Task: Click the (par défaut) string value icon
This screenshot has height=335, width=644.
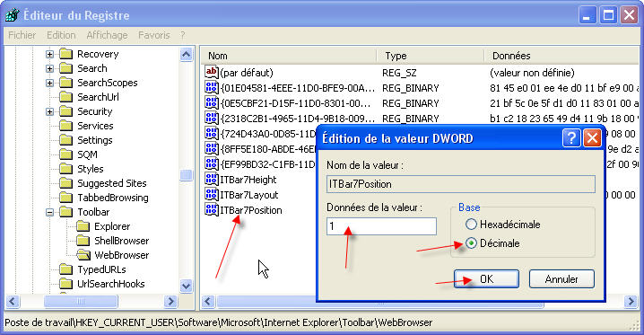Action: 211,73
